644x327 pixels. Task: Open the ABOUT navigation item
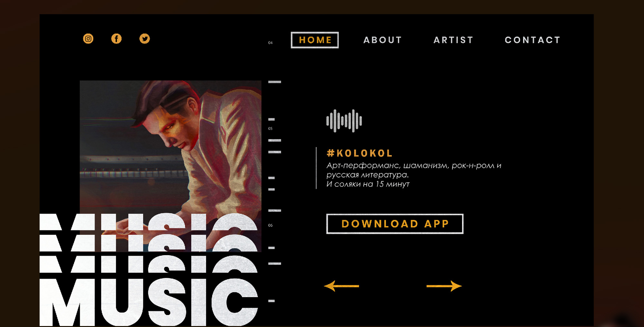383,40
